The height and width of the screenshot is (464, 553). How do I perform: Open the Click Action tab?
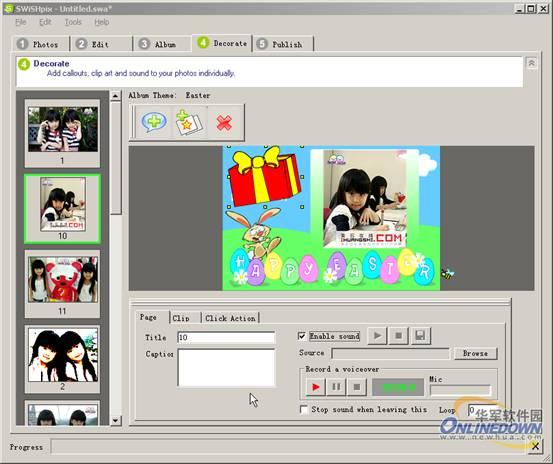coord(230,318)
